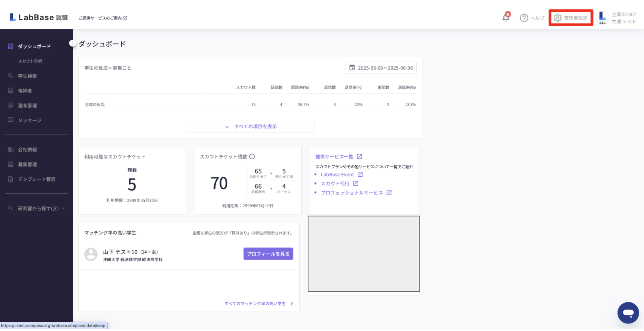Open 管理者設定 gear settings
Image resolution: width=644 pixels, height=331 pixels.
coord(570,18)
